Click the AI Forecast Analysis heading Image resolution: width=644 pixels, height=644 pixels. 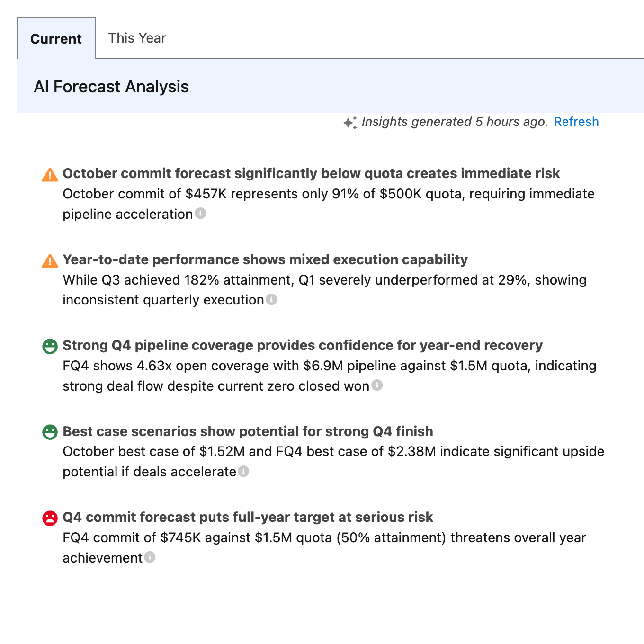click(x=111, y=87)
